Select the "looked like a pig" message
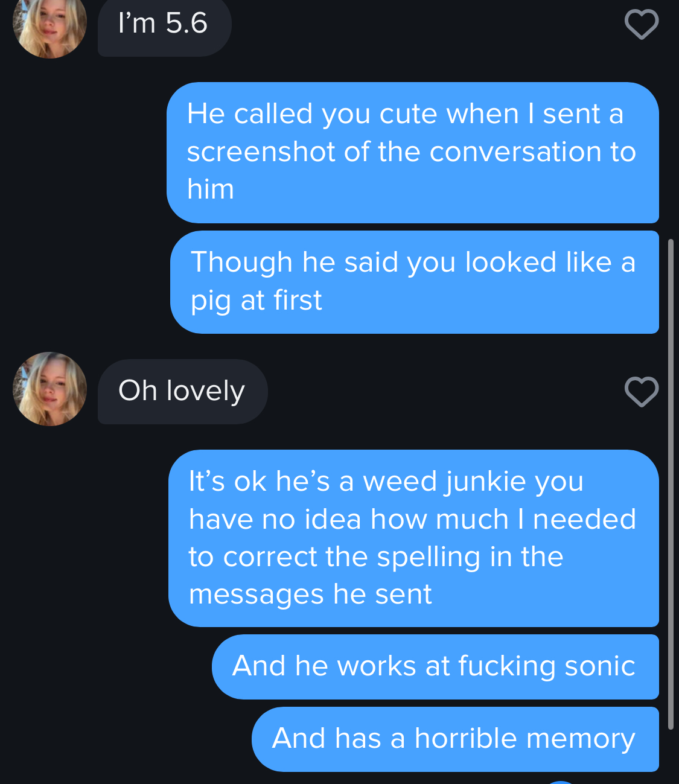 tap(414, 282)
